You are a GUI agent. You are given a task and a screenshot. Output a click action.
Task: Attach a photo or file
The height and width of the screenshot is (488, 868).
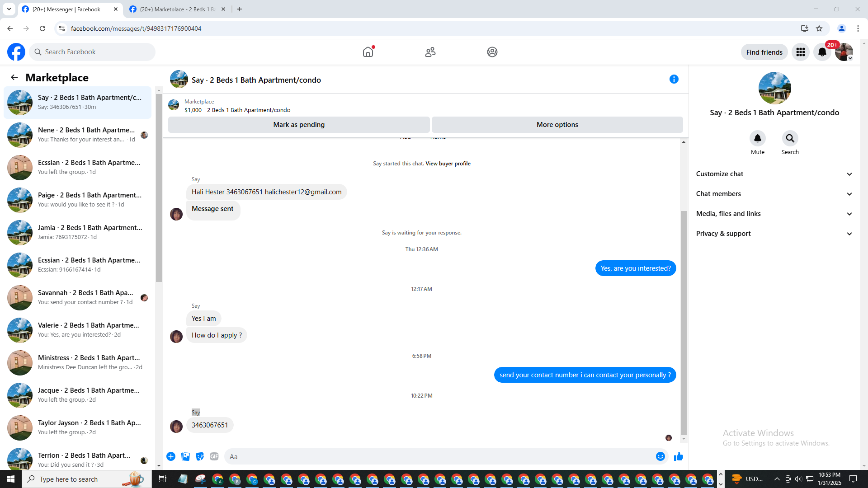coord(185,456)
